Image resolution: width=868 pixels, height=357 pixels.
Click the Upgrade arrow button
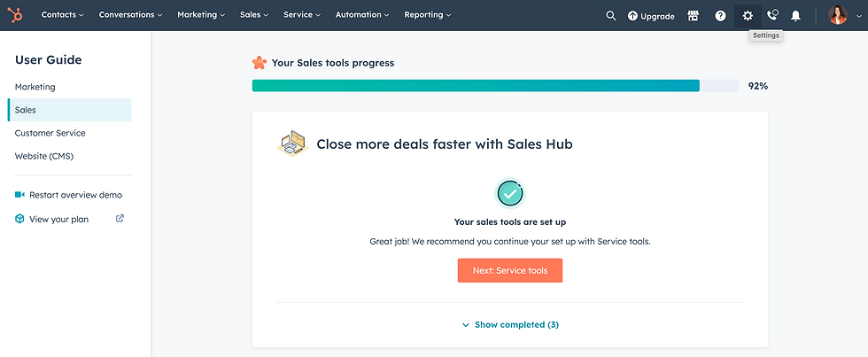tap(651, 16)
